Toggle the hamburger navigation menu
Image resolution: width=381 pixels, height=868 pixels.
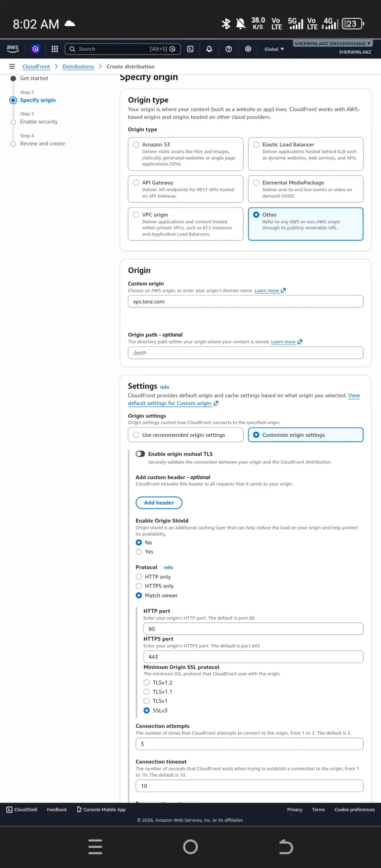(12, 66)
